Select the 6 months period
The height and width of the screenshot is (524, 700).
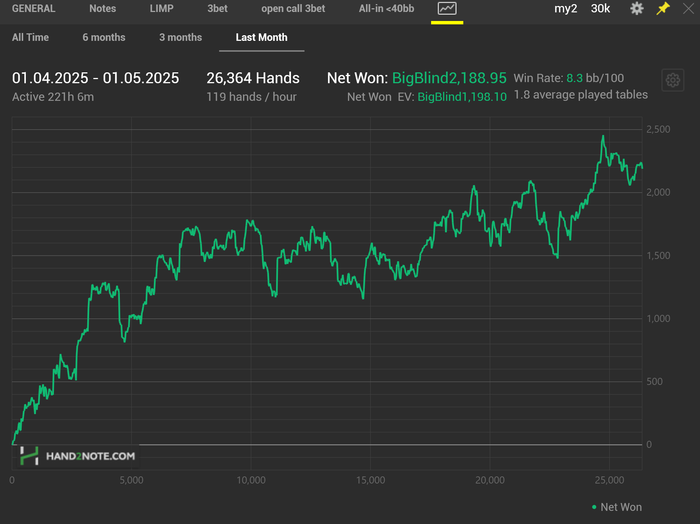pyautogui.click(x=104, y=37)
